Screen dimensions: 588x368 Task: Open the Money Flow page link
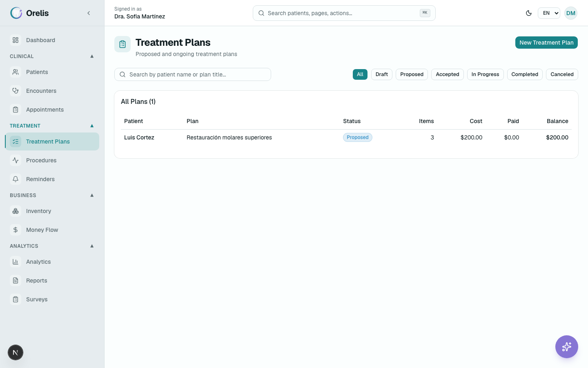coord(52,230)
